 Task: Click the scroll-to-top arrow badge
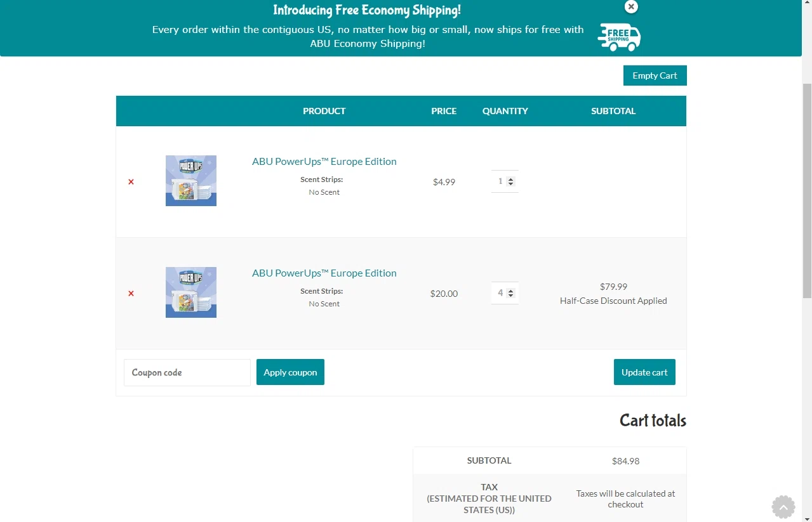tap(783, 507)
